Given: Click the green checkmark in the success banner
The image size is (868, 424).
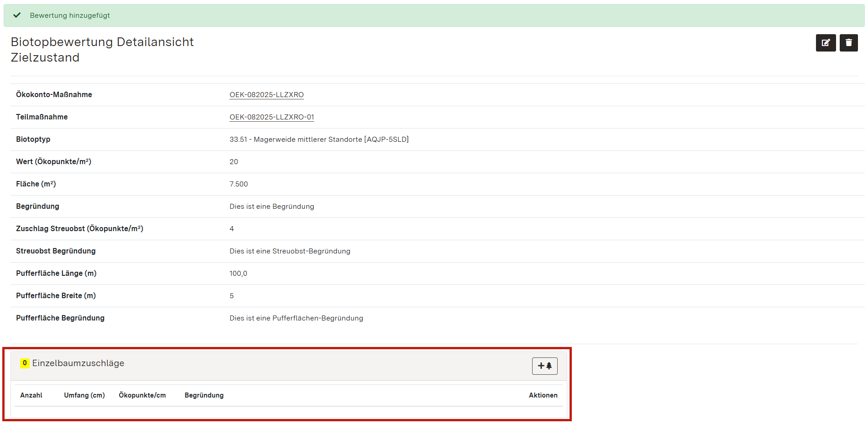Looking at the screenshot, I should (x=17, y=15).
